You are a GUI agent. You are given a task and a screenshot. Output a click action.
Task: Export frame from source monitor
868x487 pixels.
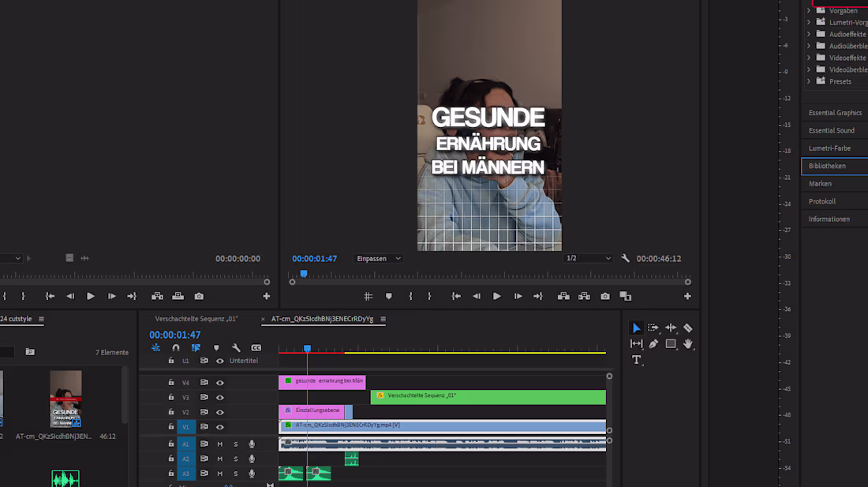(199, 297)
